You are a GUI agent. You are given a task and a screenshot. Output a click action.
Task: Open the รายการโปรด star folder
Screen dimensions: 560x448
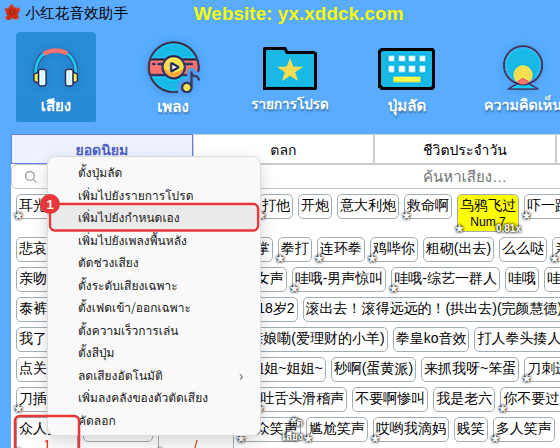[290, 79]
